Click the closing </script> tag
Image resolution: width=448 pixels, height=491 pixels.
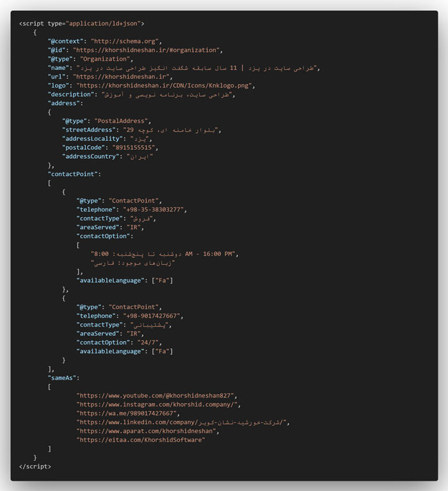click(x=35, y=467)
